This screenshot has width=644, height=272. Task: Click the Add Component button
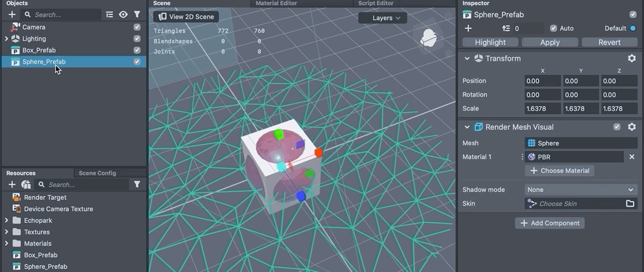click(x=550, y=223)
